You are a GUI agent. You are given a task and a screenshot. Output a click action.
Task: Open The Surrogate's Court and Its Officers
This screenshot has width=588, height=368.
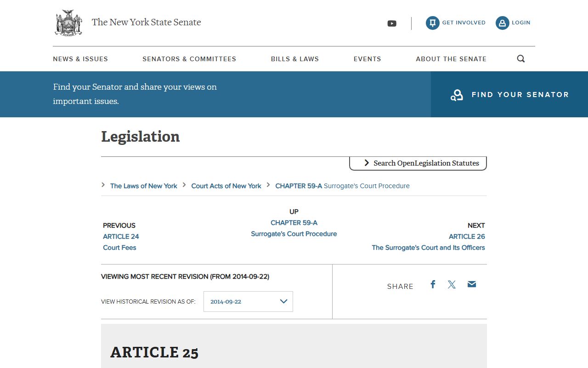tap(428, 247)
